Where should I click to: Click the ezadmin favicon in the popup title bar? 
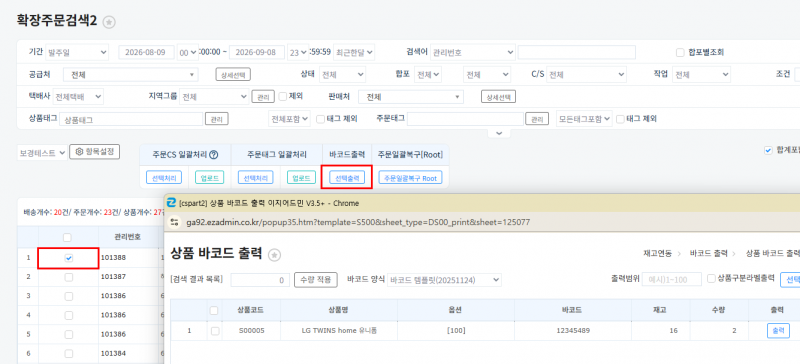(x=171, y=203)
